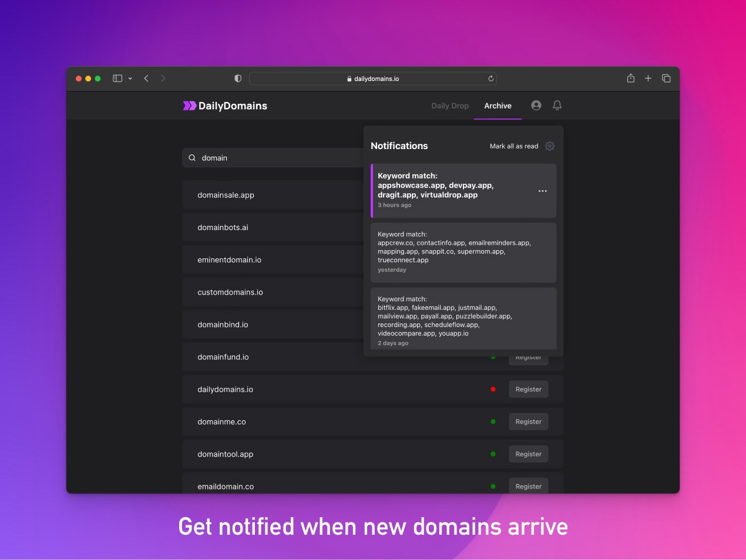
Task: Switch to the Daily Drop tab
Action: click(449, 106)
